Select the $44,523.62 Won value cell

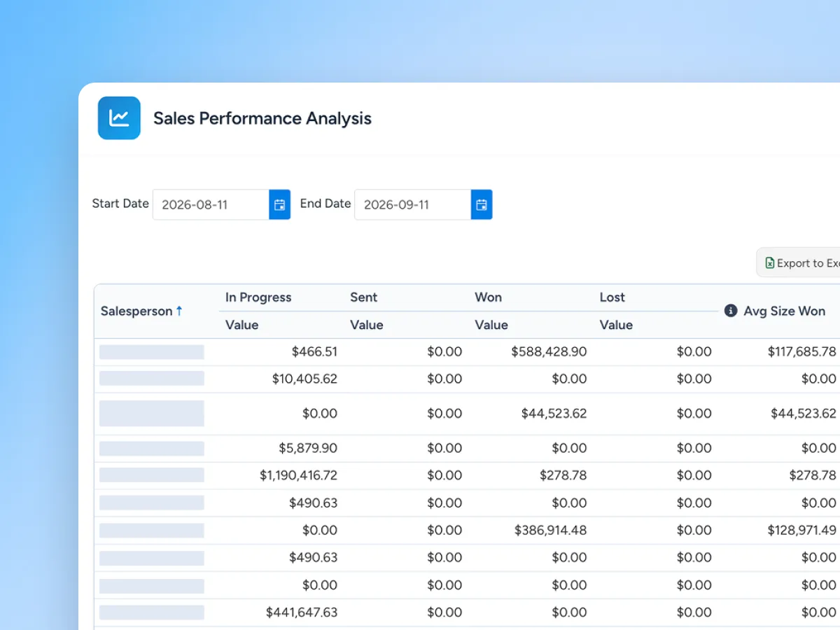point(554,414)
